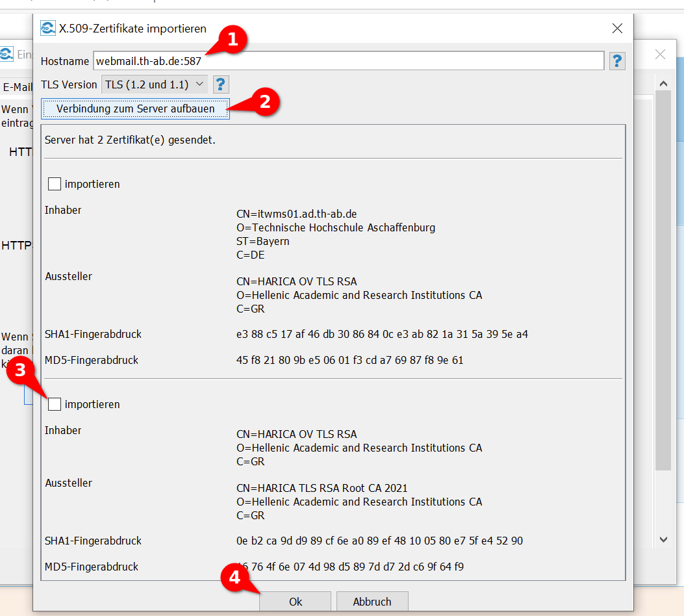Click the background window's vertical scrollbar thumb
The height and width of the screenshot is (616, 684).
(x=663, y=279)
